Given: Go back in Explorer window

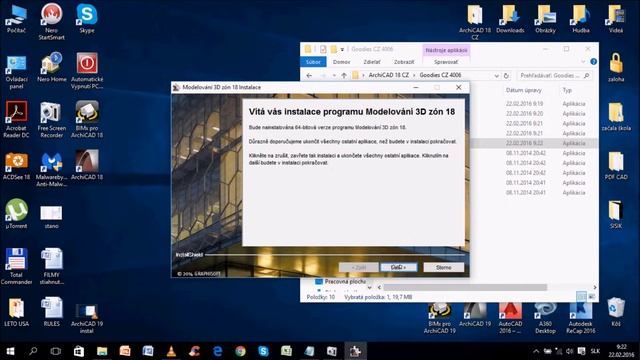Looking at the screenshot, I should [309, 76].
